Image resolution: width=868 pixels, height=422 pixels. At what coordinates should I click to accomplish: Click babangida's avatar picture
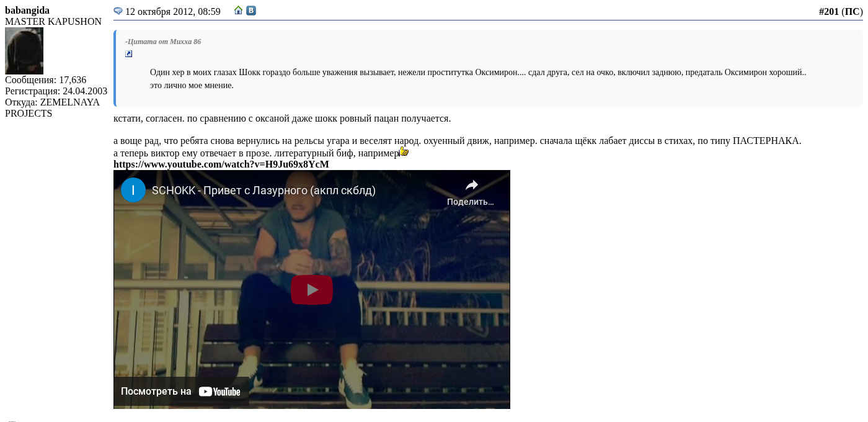click(x=24, y=51)
